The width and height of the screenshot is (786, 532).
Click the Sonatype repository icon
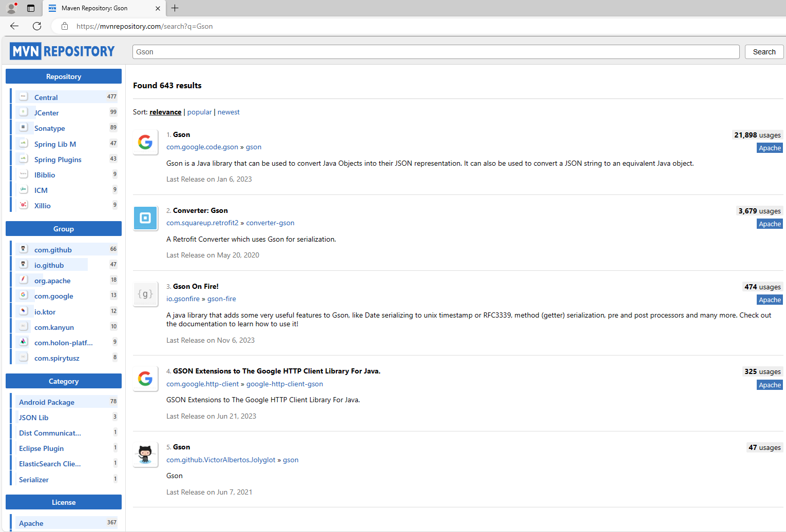click(x=24, y=128)
